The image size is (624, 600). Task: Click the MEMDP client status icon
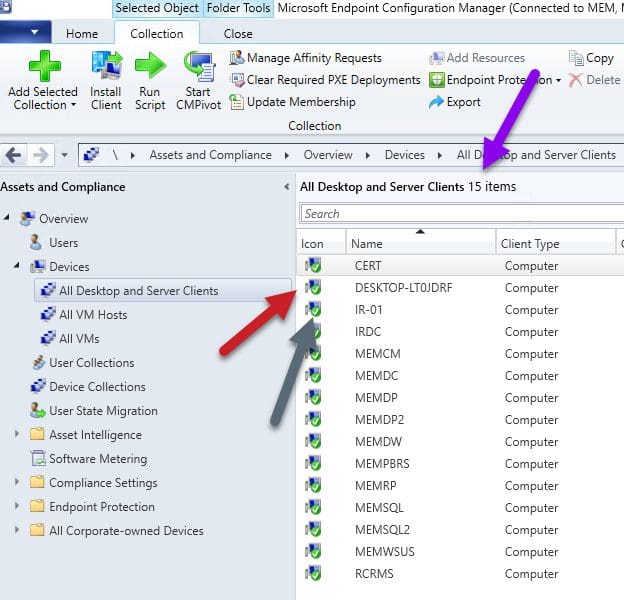coord(313,397)
